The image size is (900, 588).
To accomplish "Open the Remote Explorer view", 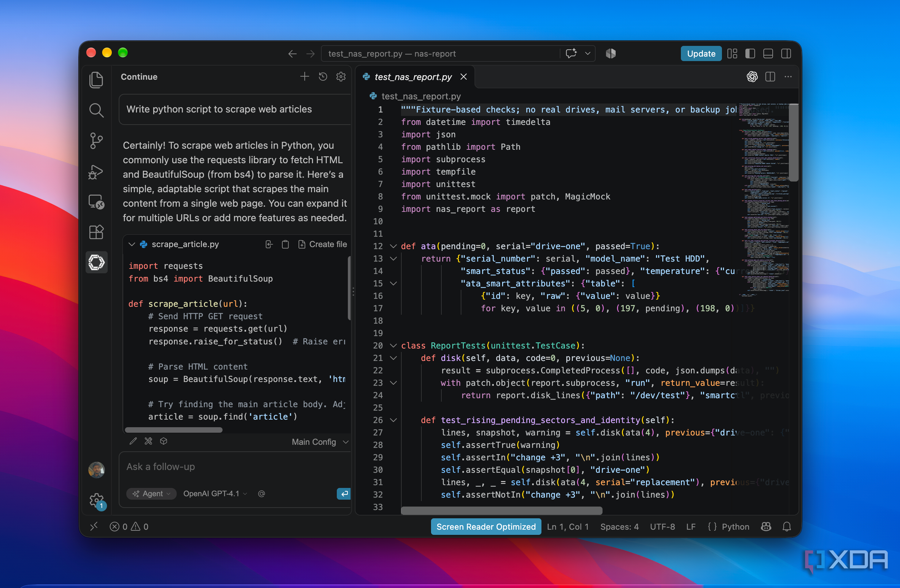I will click(96, 202).
